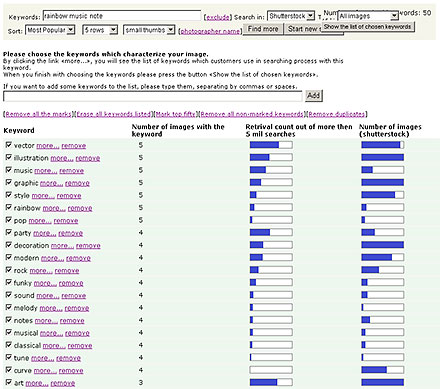Screen dimensions: 440x389
Task: Open more link for vector keyword
Action: click(x=48, y=146)
